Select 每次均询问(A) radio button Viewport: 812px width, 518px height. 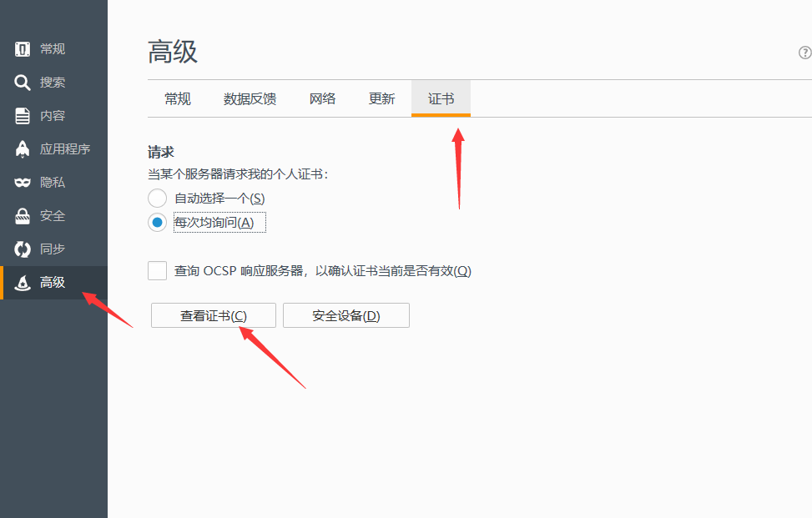(x=158, y=223)
